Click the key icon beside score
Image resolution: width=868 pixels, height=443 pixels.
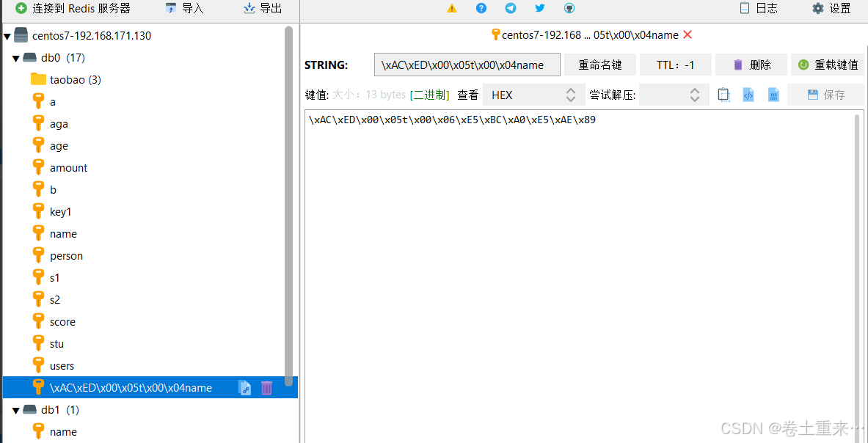[38, 322]
